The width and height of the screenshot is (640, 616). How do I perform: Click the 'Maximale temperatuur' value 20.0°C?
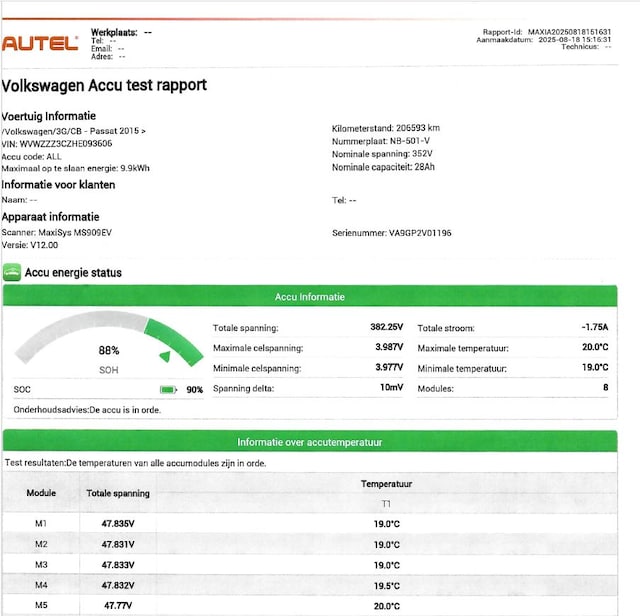[595, 347]
